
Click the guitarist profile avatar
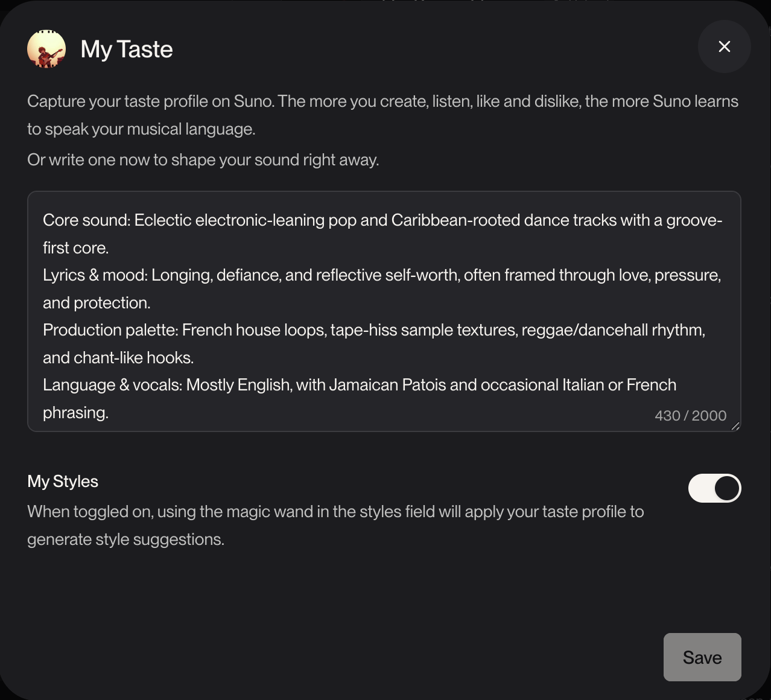(46, 49)
